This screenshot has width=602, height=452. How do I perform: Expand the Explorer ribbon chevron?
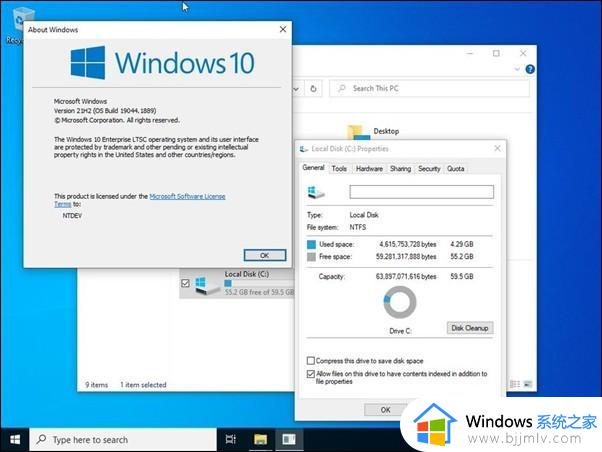coord(517,69)
